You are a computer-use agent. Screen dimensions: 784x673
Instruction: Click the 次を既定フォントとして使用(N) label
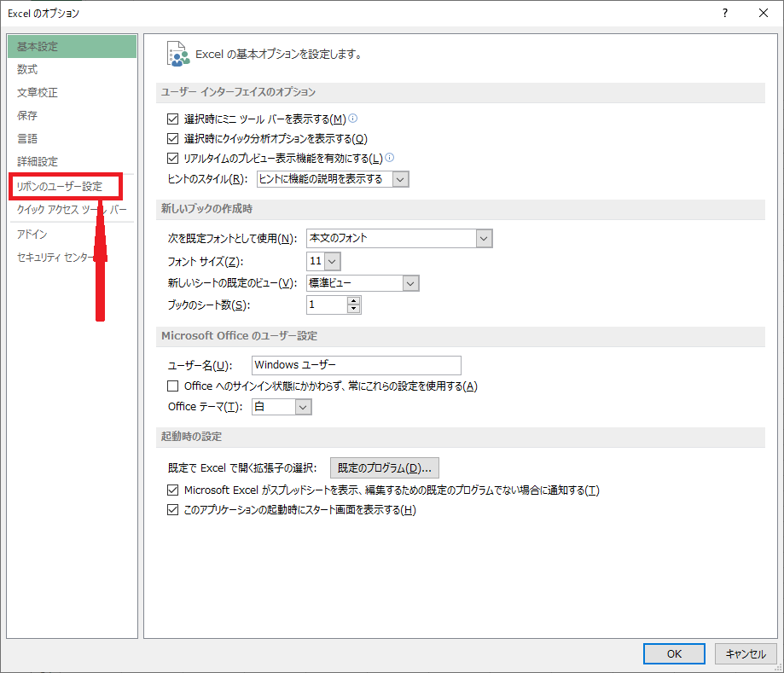233,239
